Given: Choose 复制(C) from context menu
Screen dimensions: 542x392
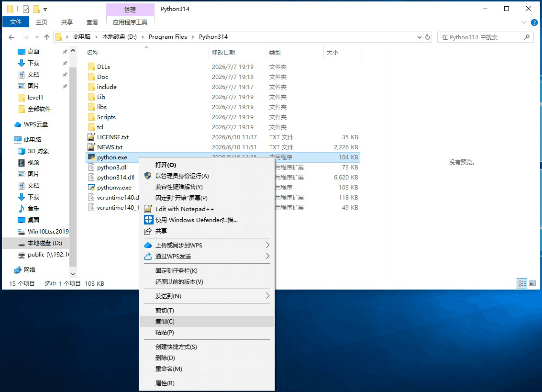Looking at the screenshot, I should pyautogui.click(x=207, y=322).
